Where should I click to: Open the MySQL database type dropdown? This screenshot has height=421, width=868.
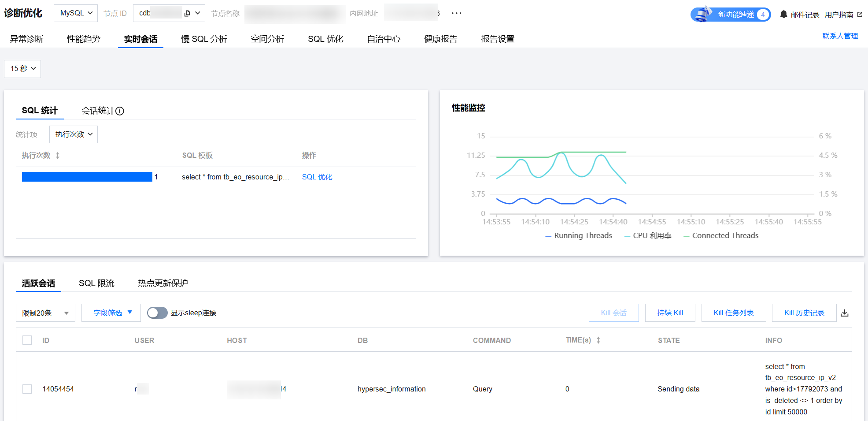click(76, 13)
